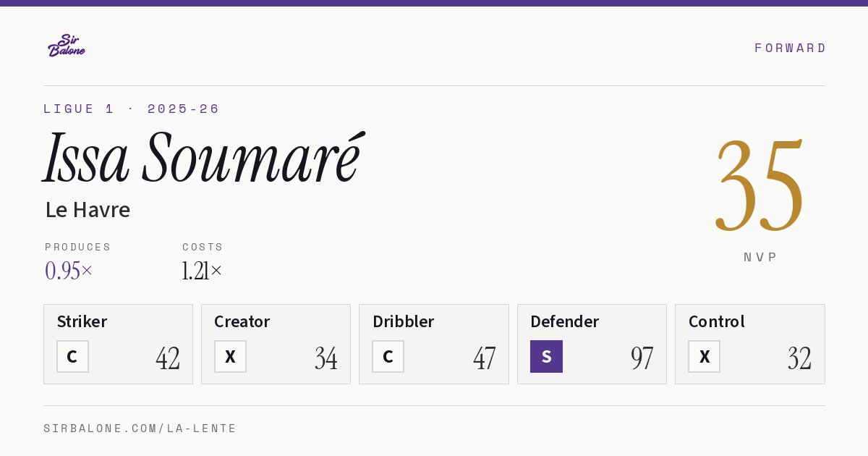
Task: Click the Striker grade C badge
Action: (x=72, y=356)
